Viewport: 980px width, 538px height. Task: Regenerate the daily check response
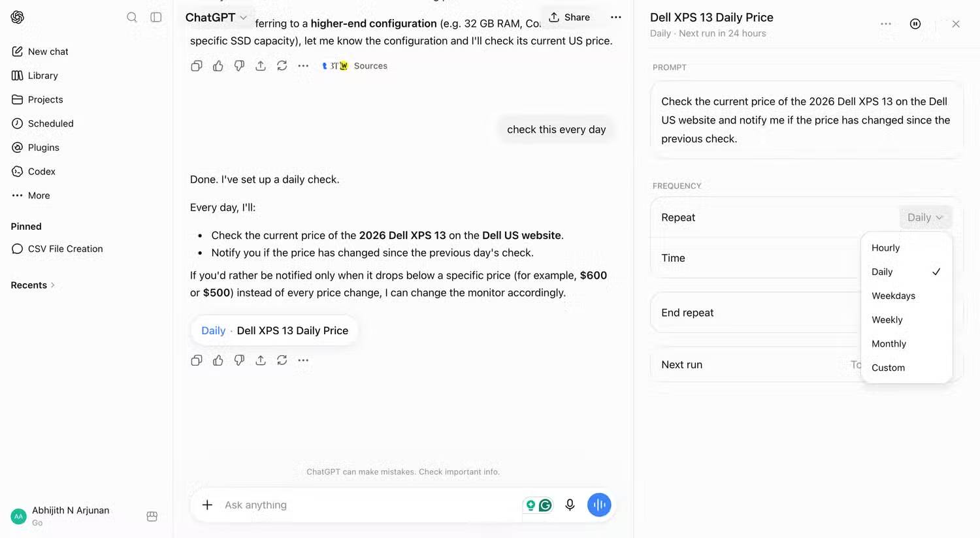tap(282, 360)
